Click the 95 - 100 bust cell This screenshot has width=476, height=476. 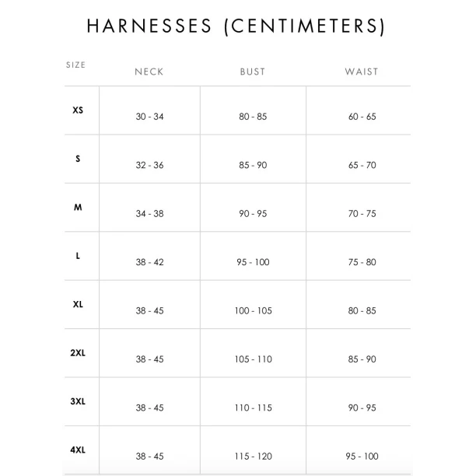pyautogui.click(x=253, y=262)
